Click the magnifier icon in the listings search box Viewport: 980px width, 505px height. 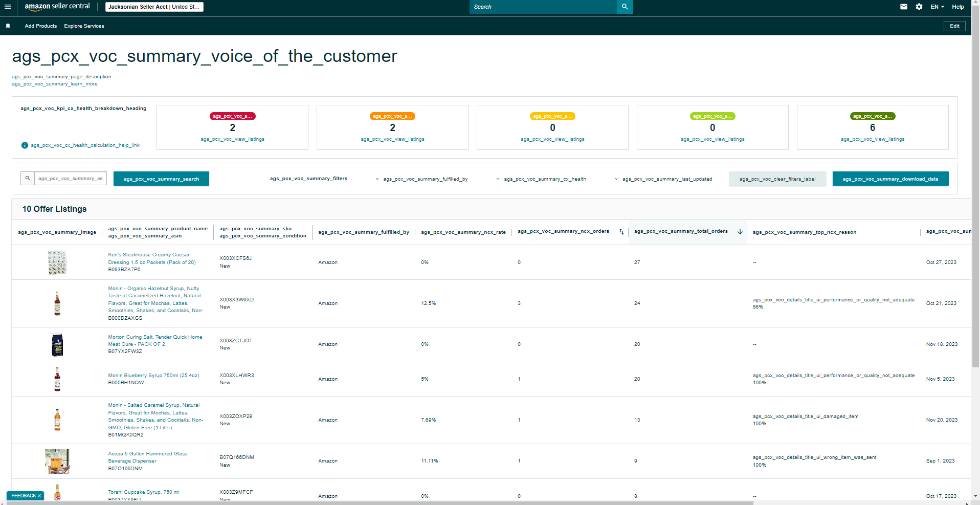click(x=28, y=179)
